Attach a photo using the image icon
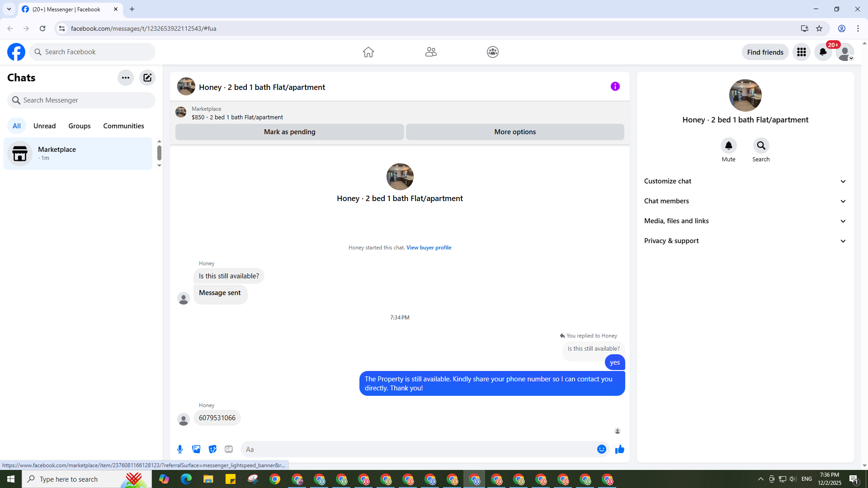 click(196, 449)
